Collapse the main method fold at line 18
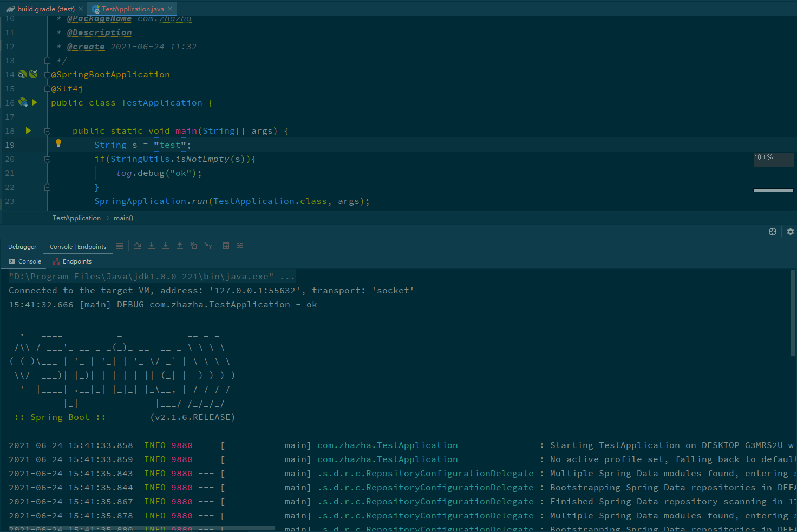Viewport: 797px width, 532px height. click(47, 130)
